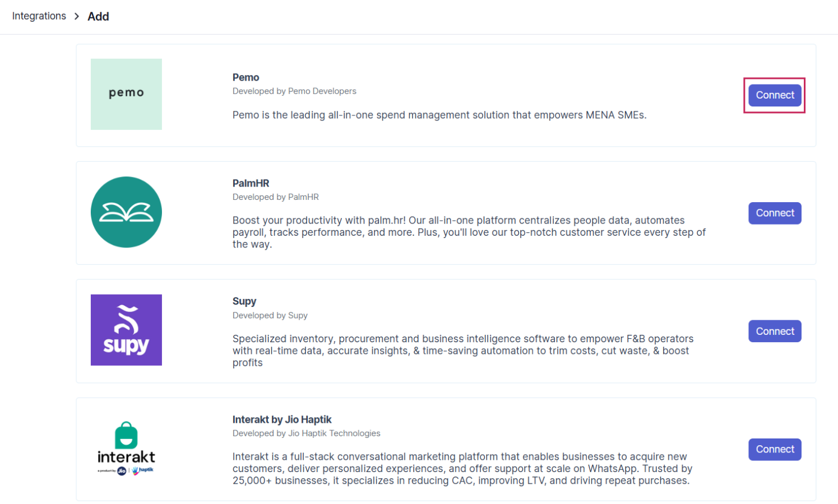Click the Supy description paragraph
Viewport: 838px width, 504px height.
(463, 351)
